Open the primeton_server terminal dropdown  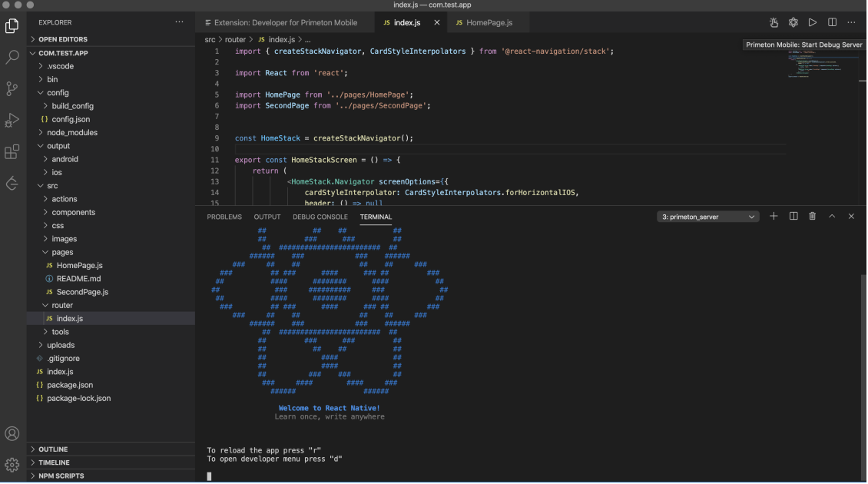(x=708, y=217)
